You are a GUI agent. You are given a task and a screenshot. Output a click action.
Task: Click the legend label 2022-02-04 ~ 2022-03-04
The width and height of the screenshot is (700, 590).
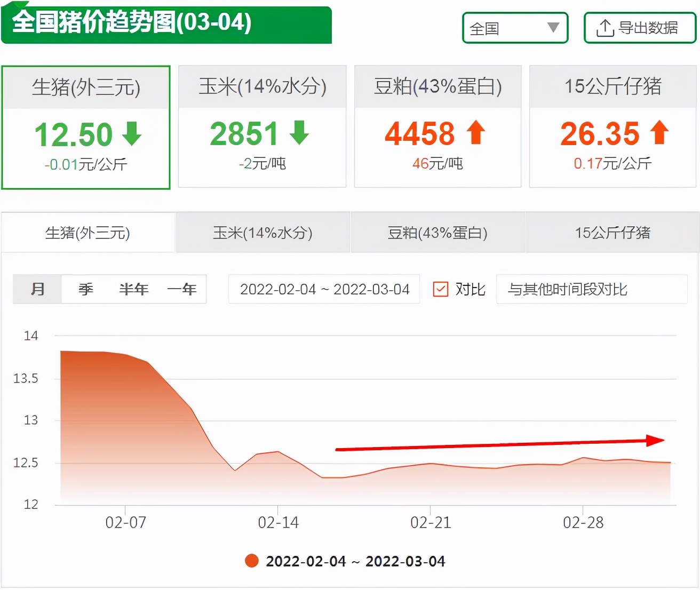point(355,561)
